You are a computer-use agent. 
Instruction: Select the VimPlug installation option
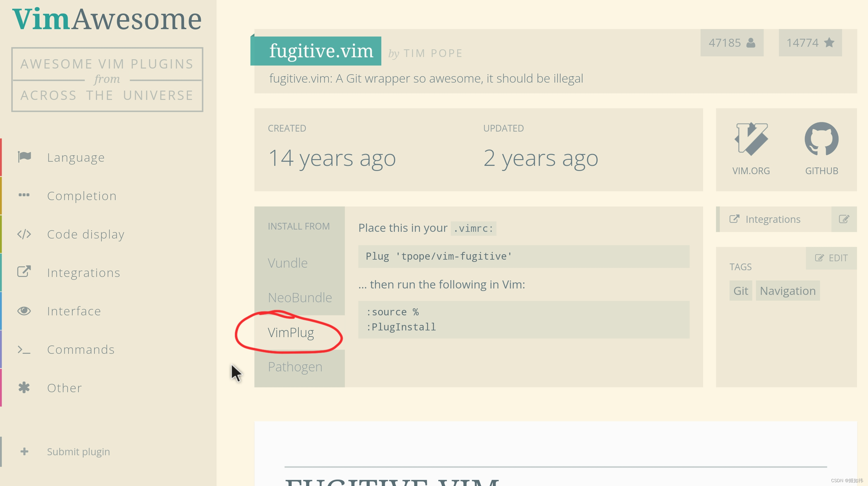pos(291,332)
